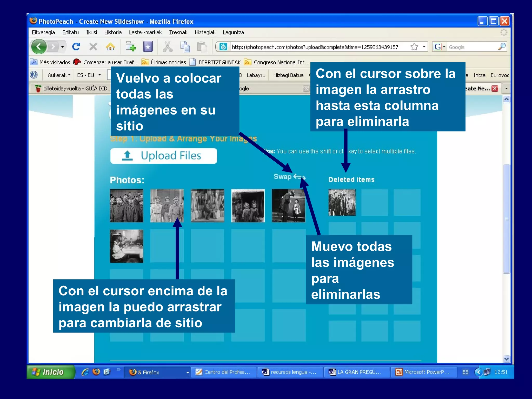Open the back/forward history dropdown arrow
The width and height of the screenshot is (532, 399).
(x=62, y=47)
